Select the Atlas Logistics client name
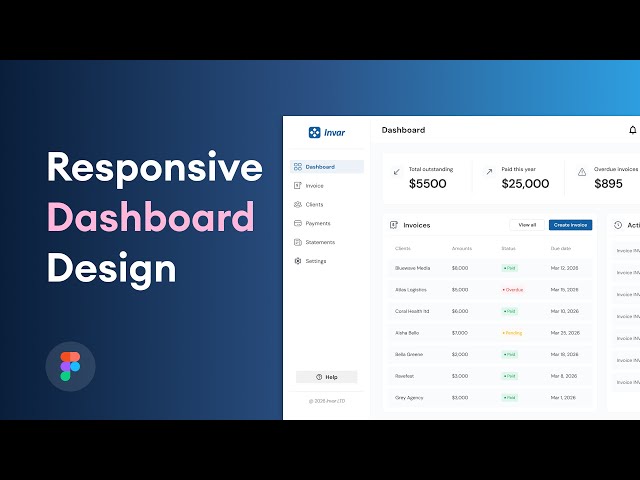Image resolution: width=640 pixels, height=480 pixels. tap(411, 290)
